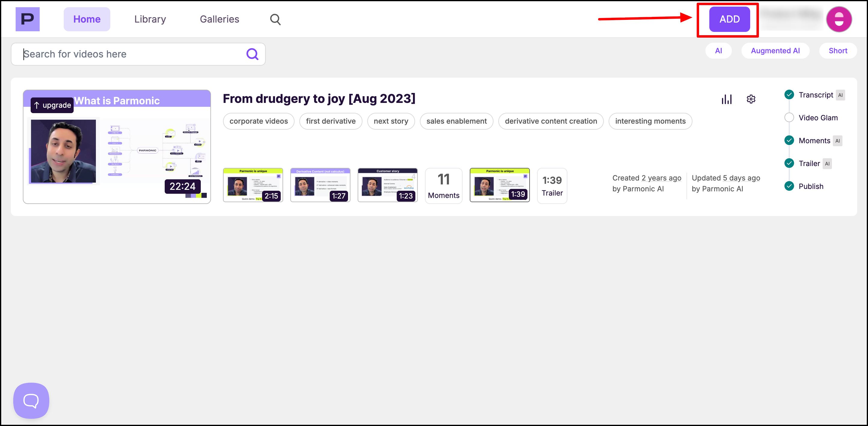Click the Created 2 years ago text

646,178
